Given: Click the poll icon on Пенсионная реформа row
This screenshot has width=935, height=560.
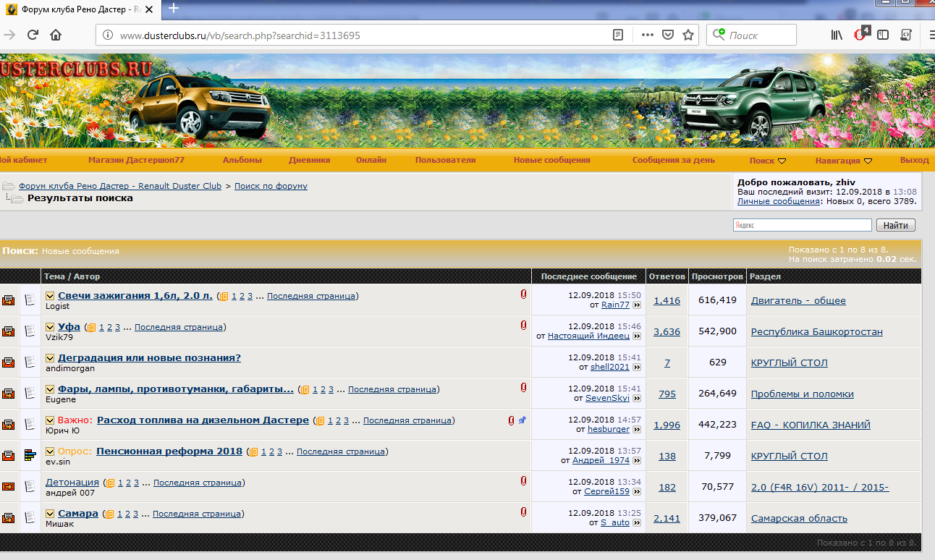Looking at the screenshot, I should [30, 455].
